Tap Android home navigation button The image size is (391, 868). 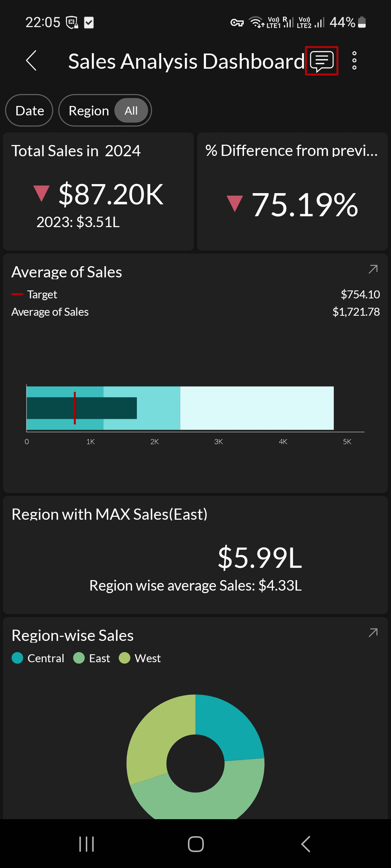195,844
